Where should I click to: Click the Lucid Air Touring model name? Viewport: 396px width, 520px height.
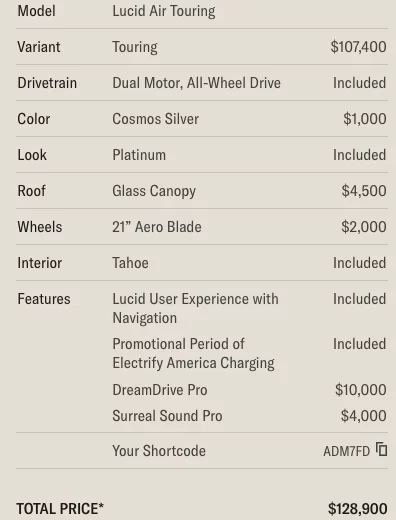[164, 11]
